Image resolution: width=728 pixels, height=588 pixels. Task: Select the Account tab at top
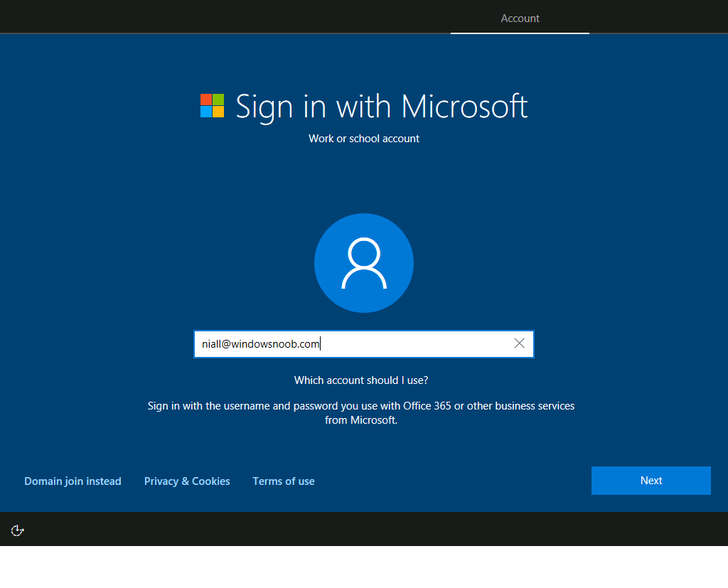click(x=520, y=18)
